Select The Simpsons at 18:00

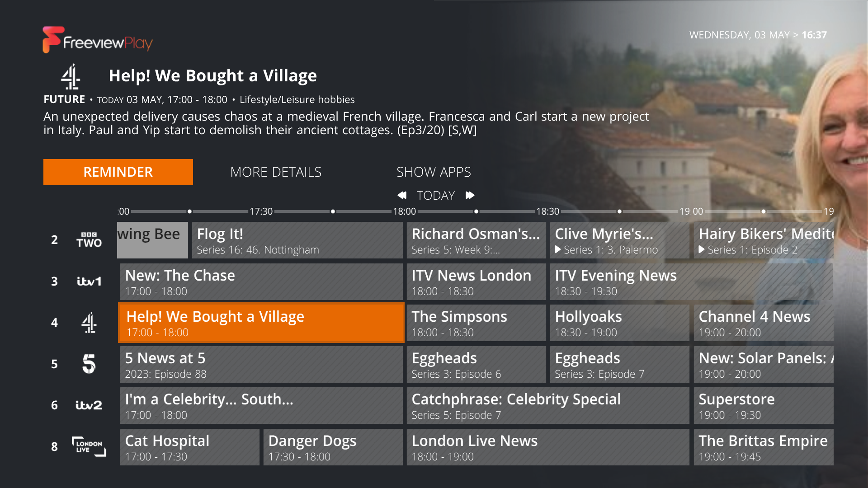pyautogui.click(x=476, y=323)
